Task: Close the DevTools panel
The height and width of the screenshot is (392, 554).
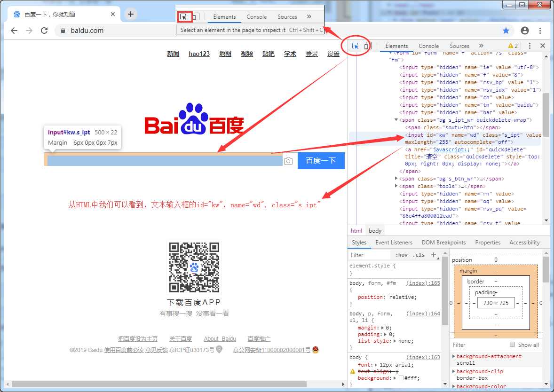Action: tap(543, 46)
